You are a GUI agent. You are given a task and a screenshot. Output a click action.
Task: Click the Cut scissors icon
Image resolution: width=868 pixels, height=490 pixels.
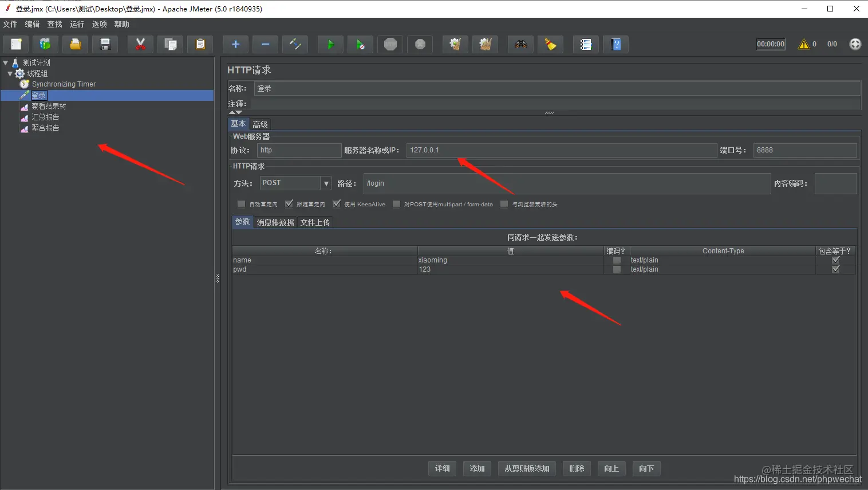tap(140, 44)
